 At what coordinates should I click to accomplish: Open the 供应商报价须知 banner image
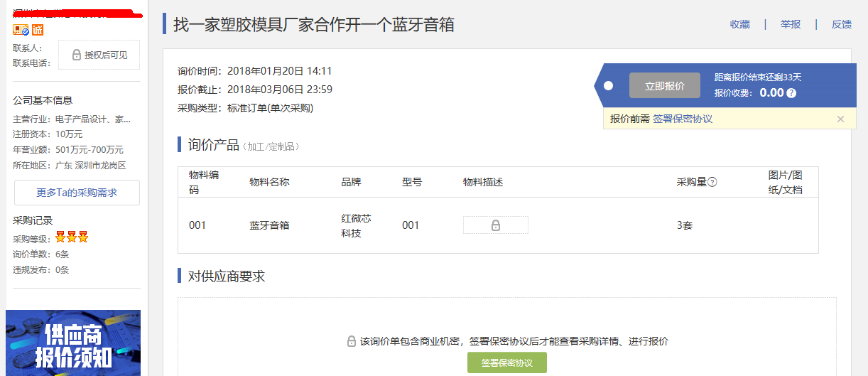pos(73,343)
